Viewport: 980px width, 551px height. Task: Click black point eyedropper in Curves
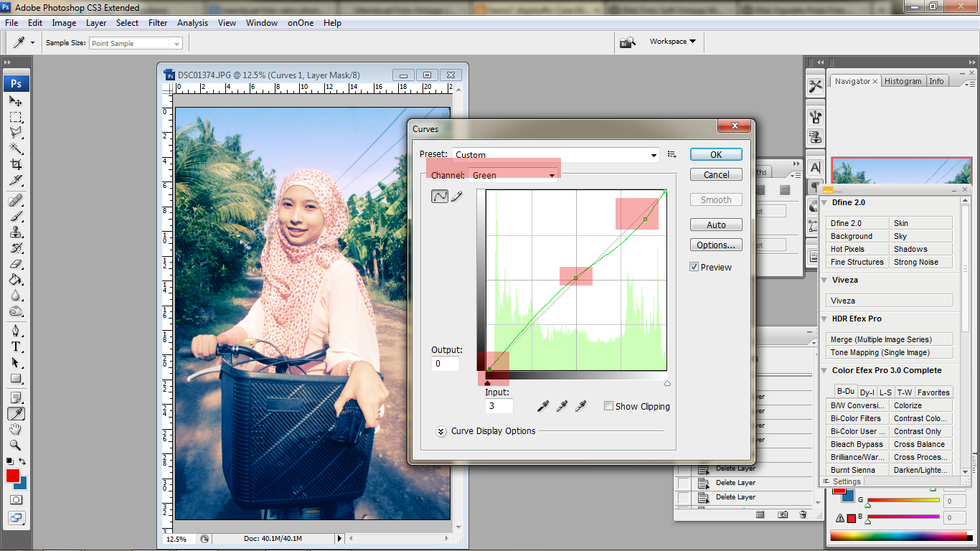click(544, 406)
